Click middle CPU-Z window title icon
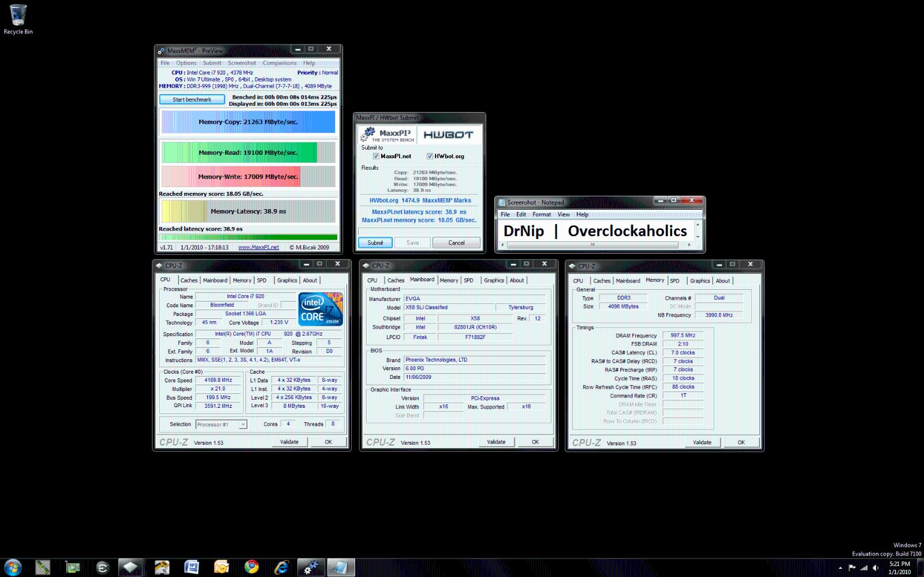924x577 pixels. click(367, 266)
